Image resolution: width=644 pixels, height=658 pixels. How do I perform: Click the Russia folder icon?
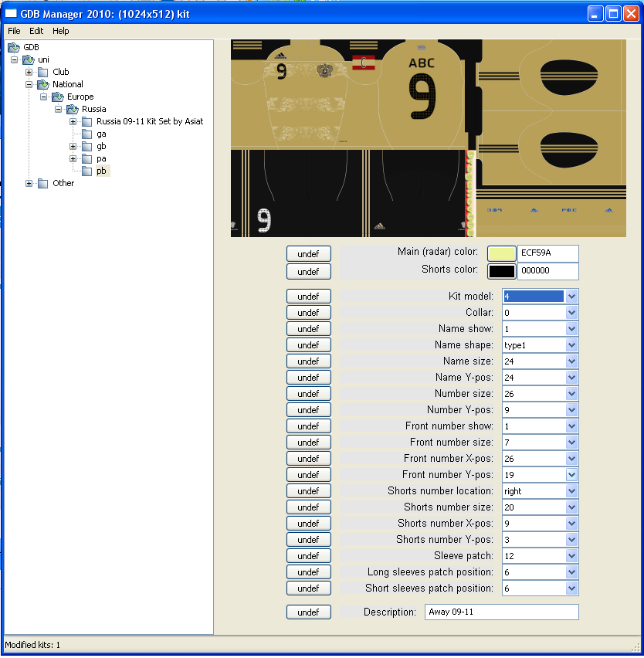[x=73, y=109]
